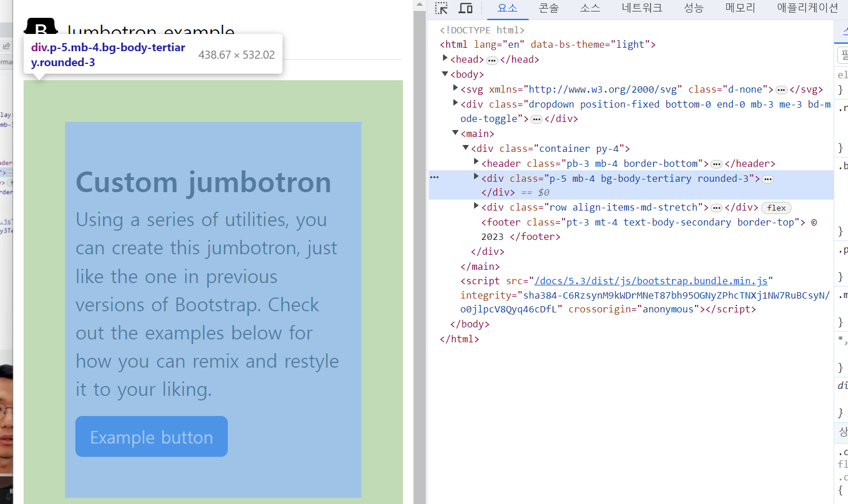Collapse the body element node

click(445, 74)
